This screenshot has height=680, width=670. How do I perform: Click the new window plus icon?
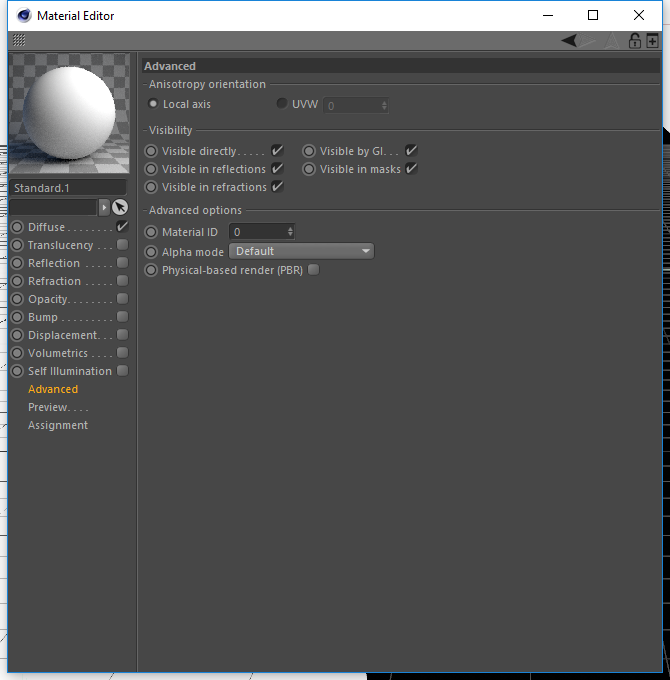coord(652,41)
